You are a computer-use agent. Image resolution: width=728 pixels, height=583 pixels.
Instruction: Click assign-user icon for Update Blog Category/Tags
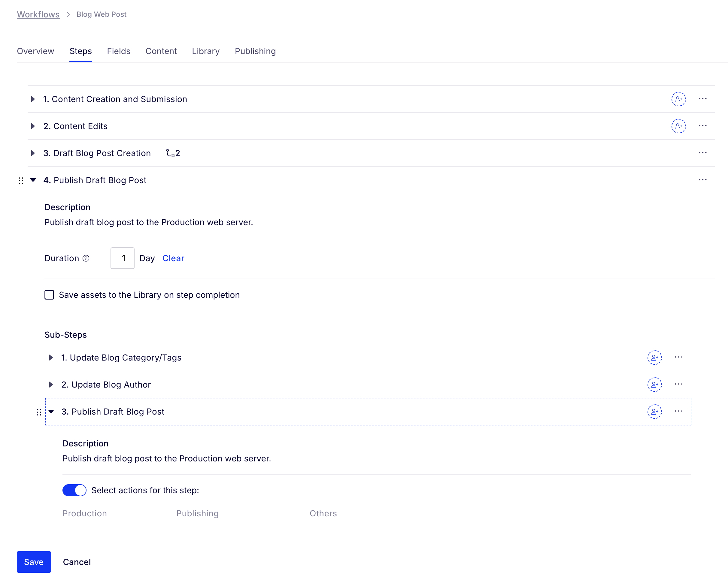click(x=654, y=357)
